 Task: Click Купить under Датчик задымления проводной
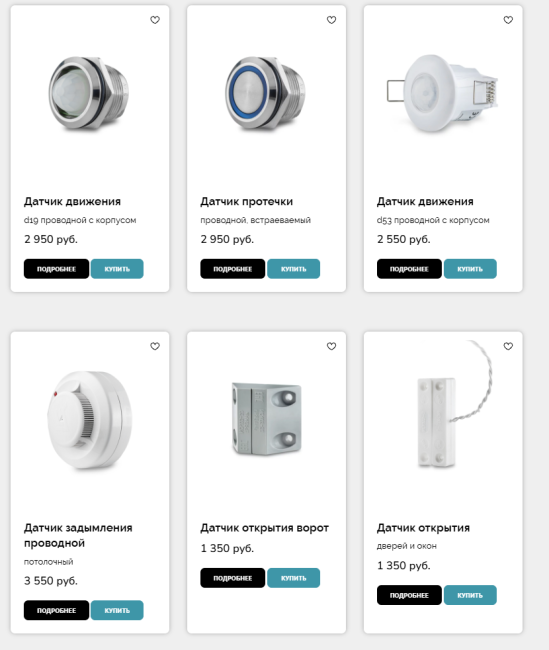[117, 610]
